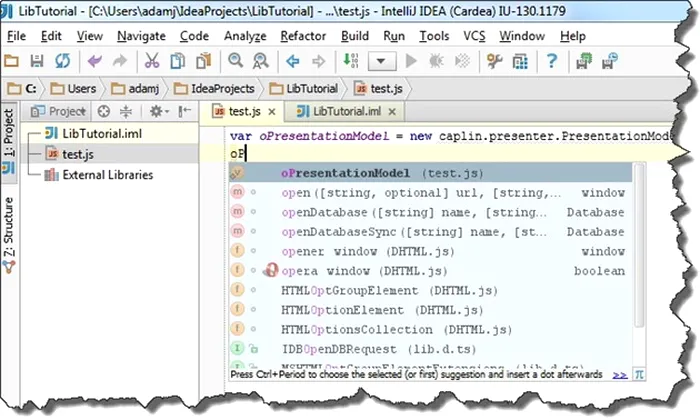Click the Save All floppy disk icon
This screenshot has width=700, height=420.
click(x=37, y=60)
